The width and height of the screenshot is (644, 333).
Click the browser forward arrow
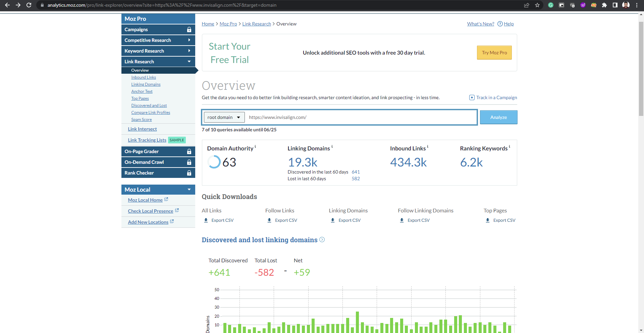[18, 5]
